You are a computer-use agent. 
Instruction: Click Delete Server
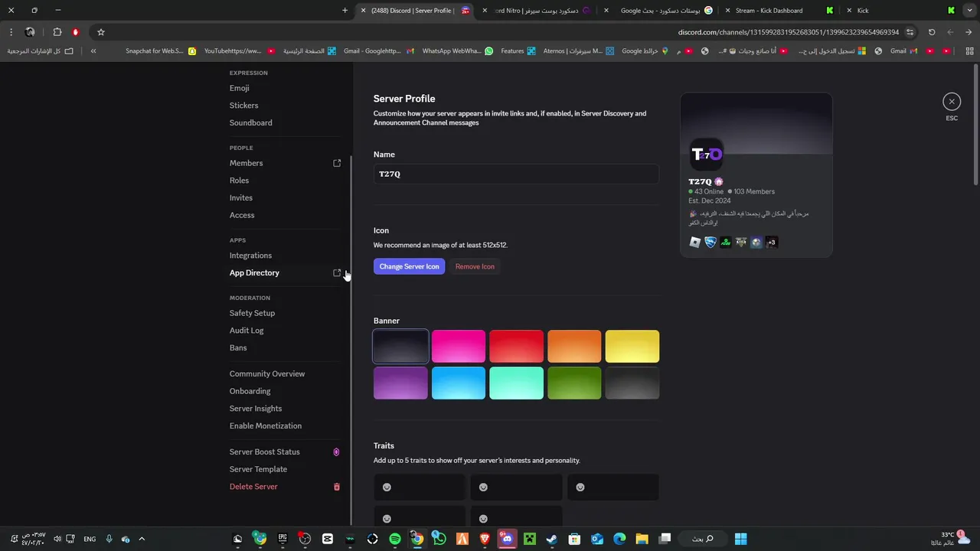(x=253, y=487)
